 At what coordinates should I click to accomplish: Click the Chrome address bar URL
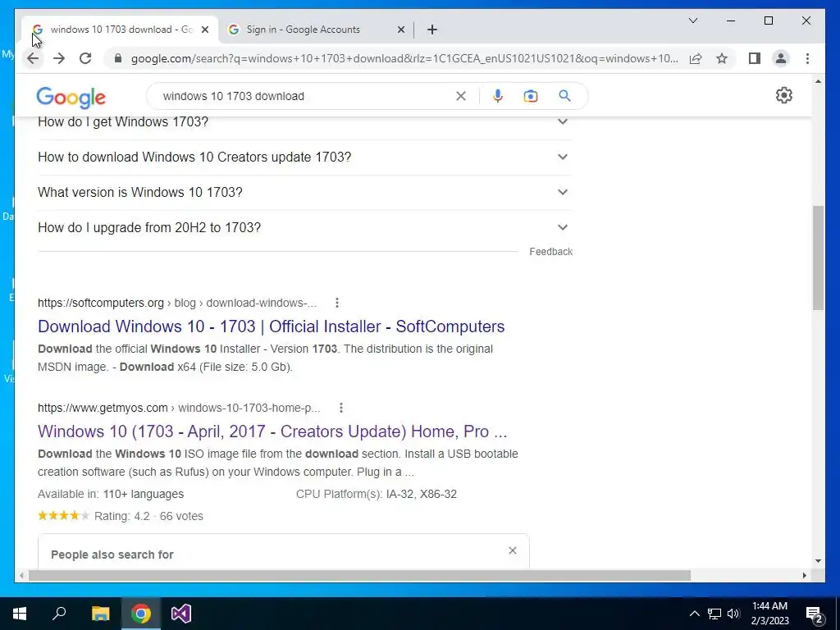pos(404,58)
